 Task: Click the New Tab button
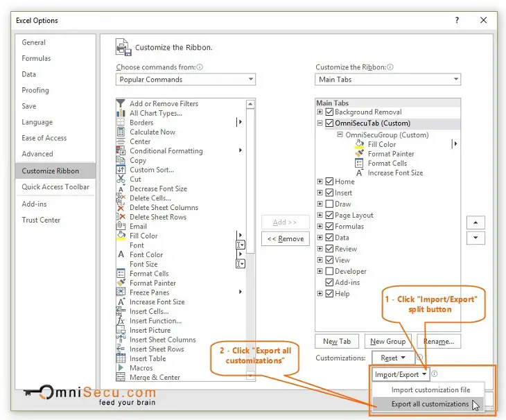pos(337,341)
